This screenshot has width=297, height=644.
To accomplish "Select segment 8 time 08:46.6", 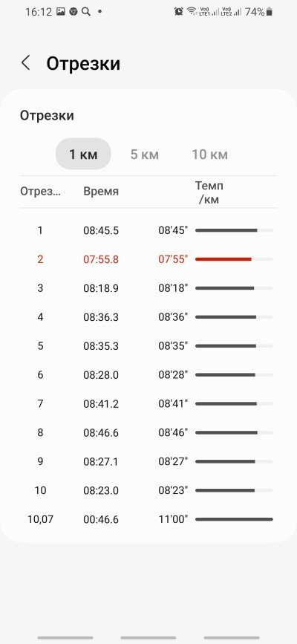I will pos(101,433).
